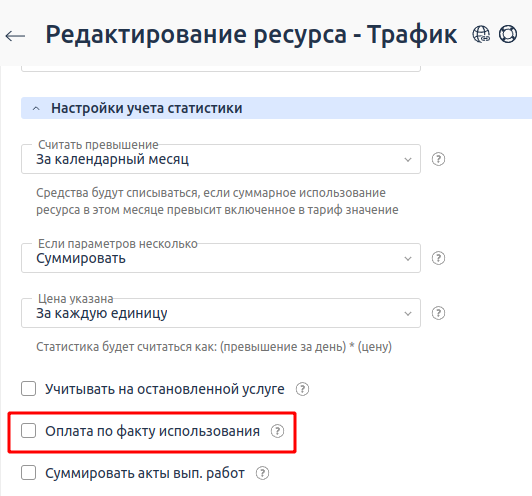Viewport: 532px width, 496px height.
Task: Collapse Настройки учета статистики section
Action: (x=36, y=109)
